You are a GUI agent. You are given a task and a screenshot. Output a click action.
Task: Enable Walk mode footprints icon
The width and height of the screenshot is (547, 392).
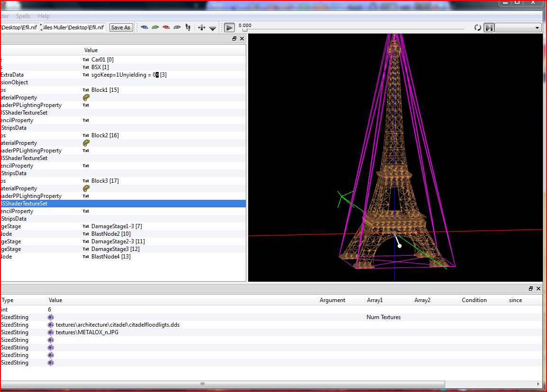[x=188, y=27]
